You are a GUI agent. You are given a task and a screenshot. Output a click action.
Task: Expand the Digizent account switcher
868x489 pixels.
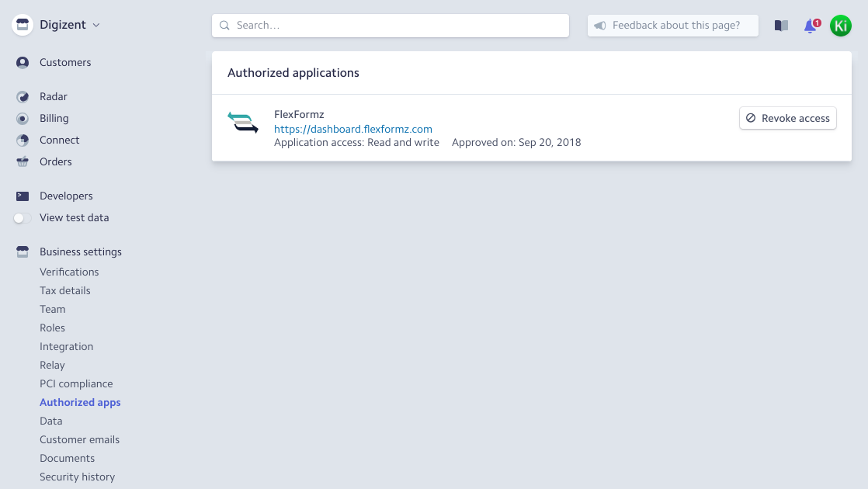point(96,25)
